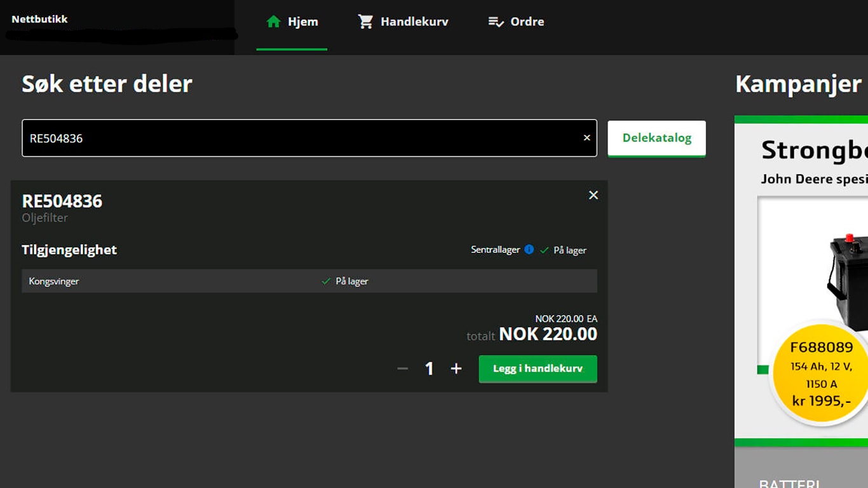Click the order checklist icon
The image size is (868, 488).
pyautogui.click(x=496, y=22)
